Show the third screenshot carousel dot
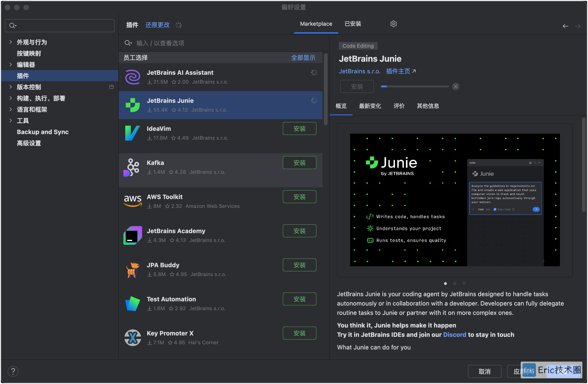Screen dimensions: 588x384 tap(464, 283)
